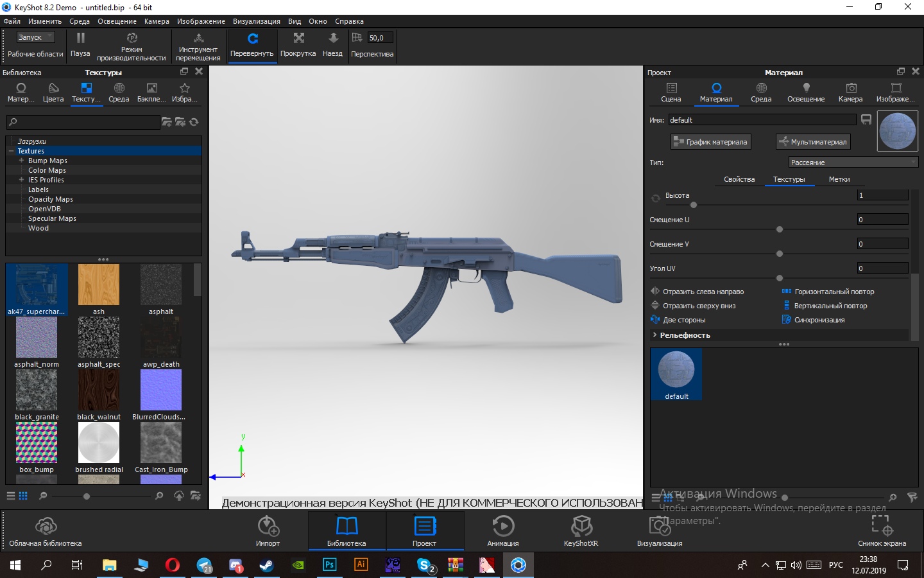The image size is (924, 578).
Task: Open the Избранное library tab
Action: pos(185,92)
